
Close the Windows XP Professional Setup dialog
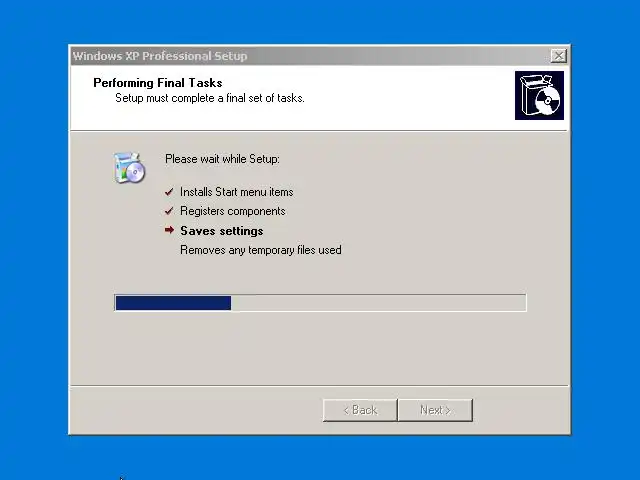[558, 56]
